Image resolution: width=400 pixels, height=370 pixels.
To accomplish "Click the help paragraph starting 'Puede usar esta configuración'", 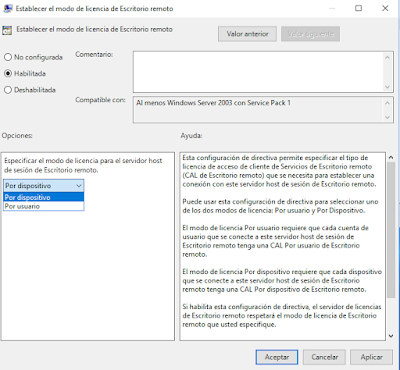I will tap(280, 206).
